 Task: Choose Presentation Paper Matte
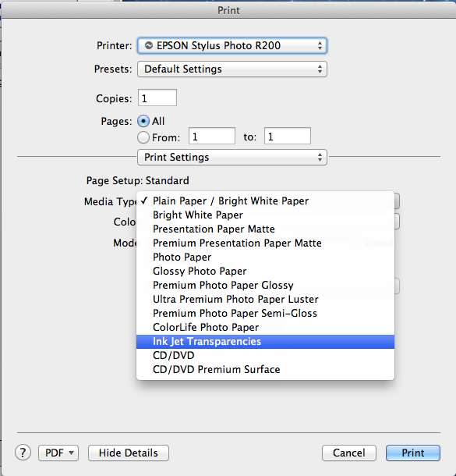[x=265, y=229]
